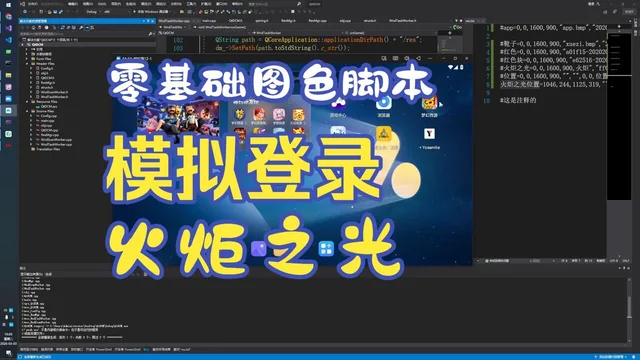The width and height of the screenshot is (640, 360).
Task: Collapse the Resource Files folder
Action: coord(27,102)
